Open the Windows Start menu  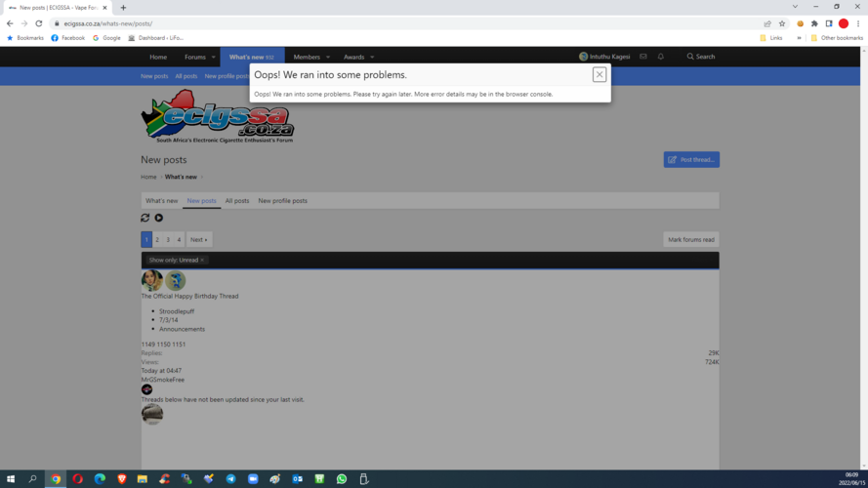pyautogui.click(x=11, y=479)
